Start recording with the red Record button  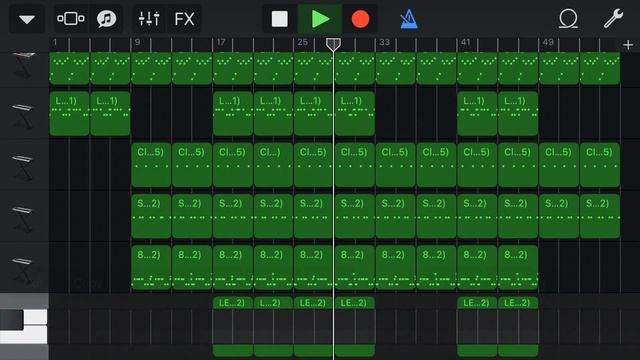pyautogui.click(x=360, y=19)
